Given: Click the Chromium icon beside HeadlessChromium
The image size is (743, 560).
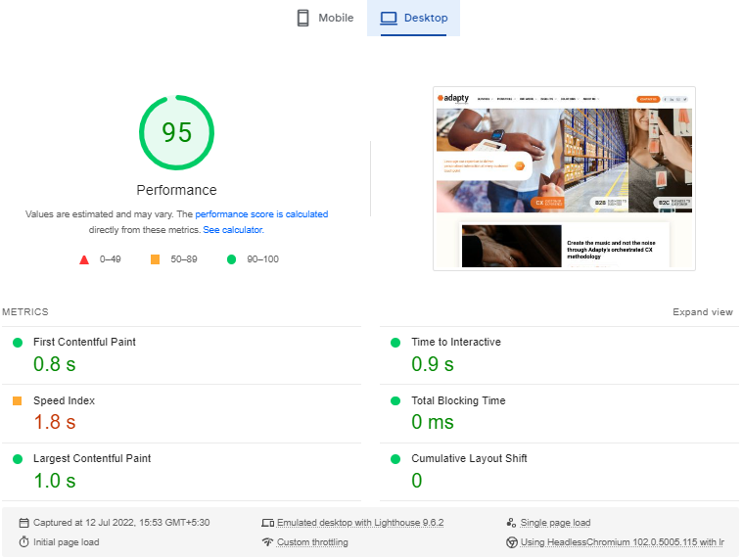Looking at the screenshot, I should coord(511,542).
